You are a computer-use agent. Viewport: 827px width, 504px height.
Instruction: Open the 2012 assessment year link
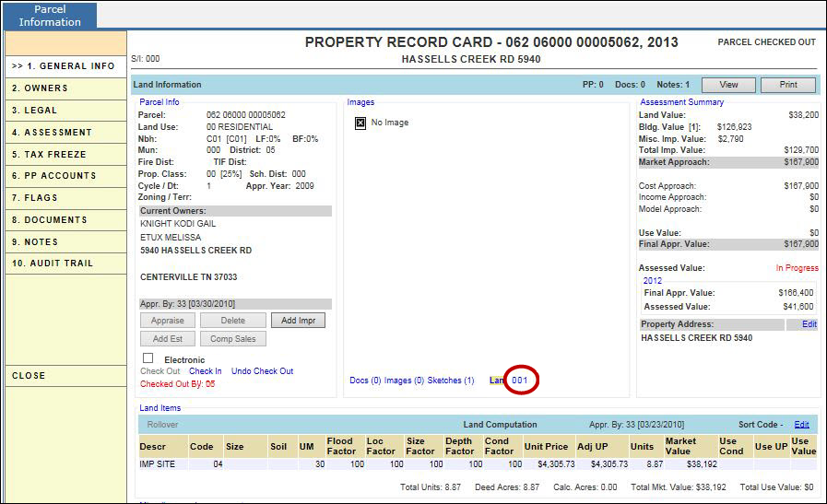click(x=652, y=281)
